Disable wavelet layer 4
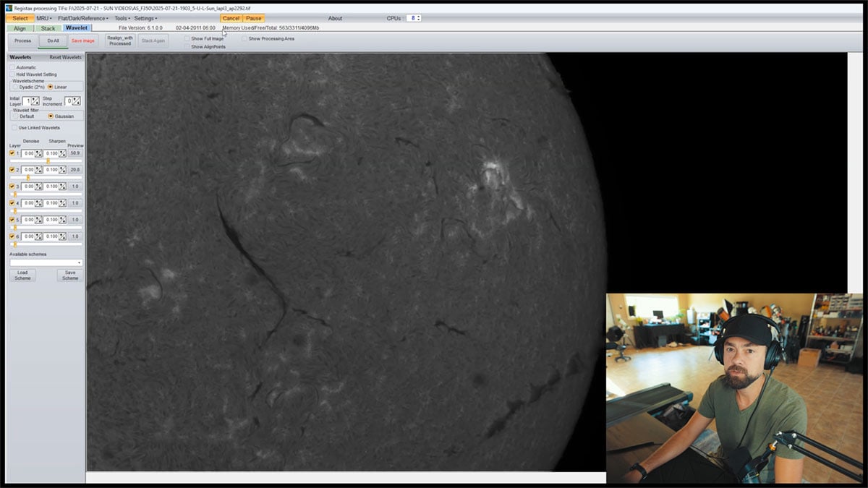Viewport: 868px width, 488px height. (12, 202)
